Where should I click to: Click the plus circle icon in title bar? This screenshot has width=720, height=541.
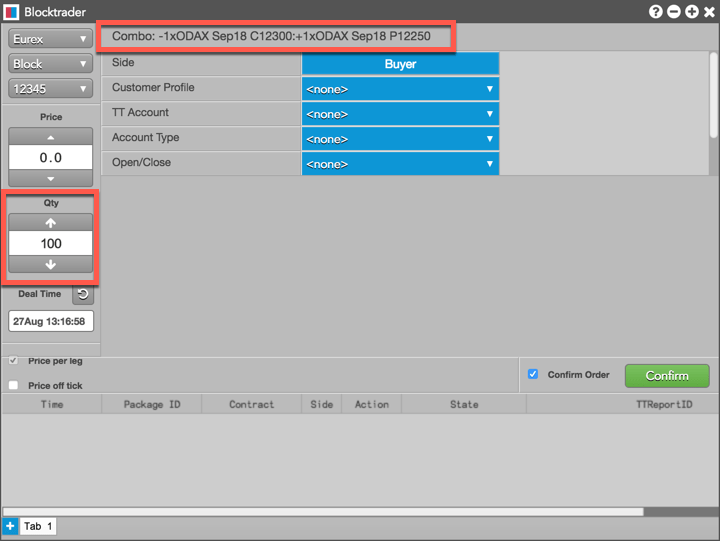pos(692,11)
